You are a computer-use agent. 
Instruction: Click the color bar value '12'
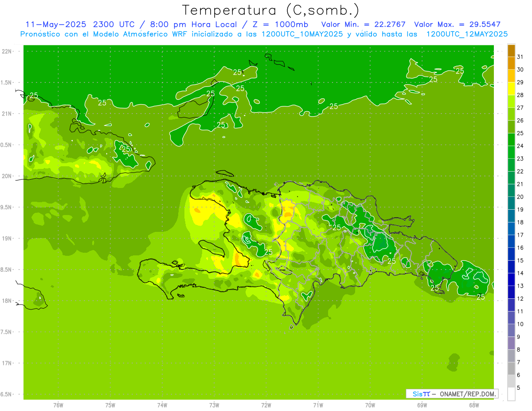[x=520, y=298]
